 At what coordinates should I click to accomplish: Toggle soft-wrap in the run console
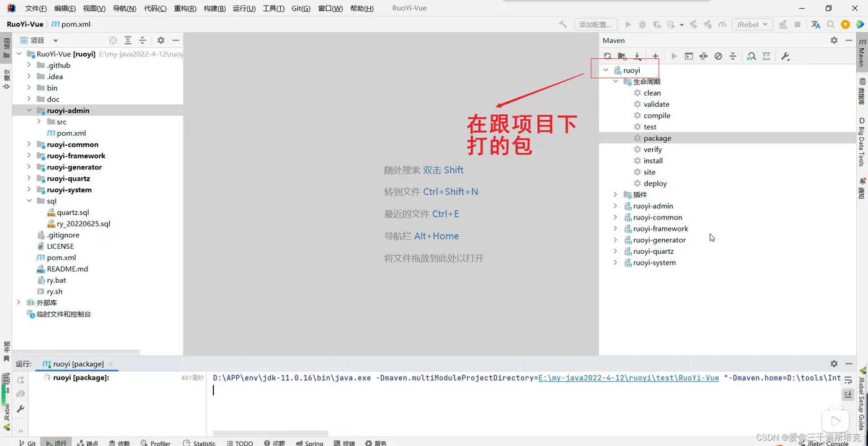point(848,380)
